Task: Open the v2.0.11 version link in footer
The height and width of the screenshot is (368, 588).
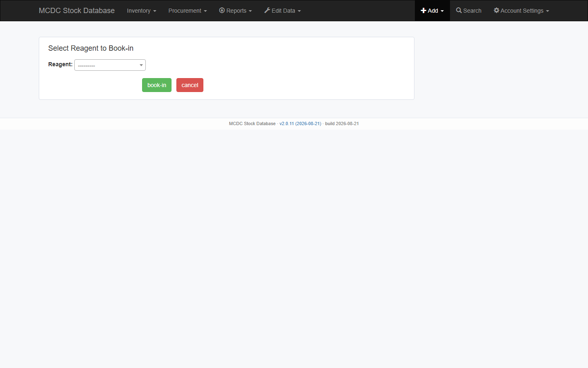Action: pyautogui.click(x=300, y=123)
